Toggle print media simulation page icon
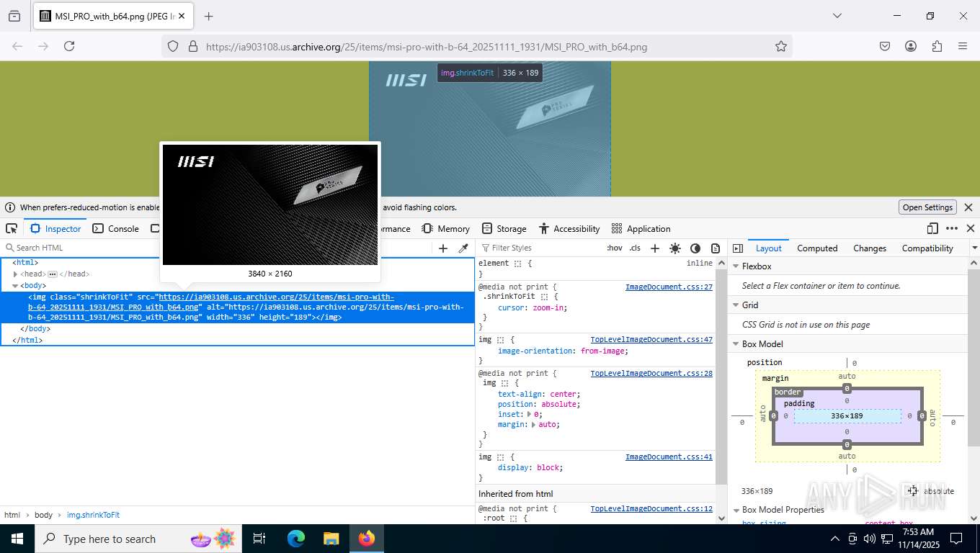Viewport: 980px width, 553px height. (x=716, y=248)
